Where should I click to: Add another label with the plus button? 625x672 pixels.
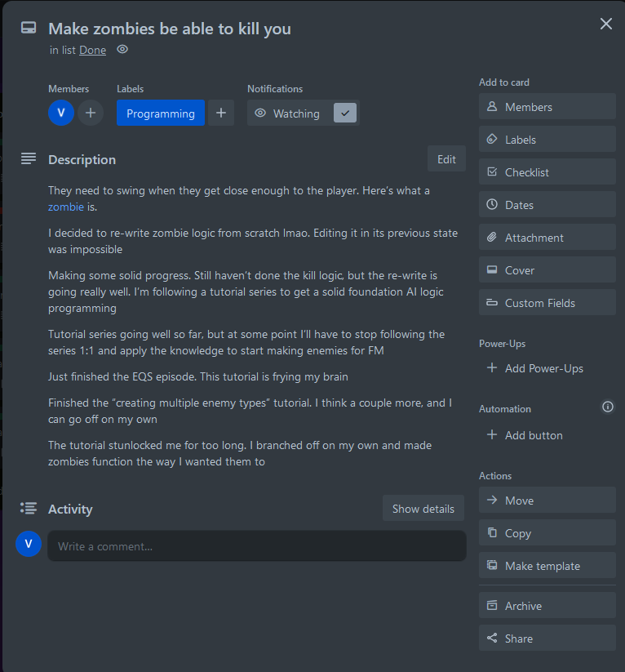[x=221, y=113]
